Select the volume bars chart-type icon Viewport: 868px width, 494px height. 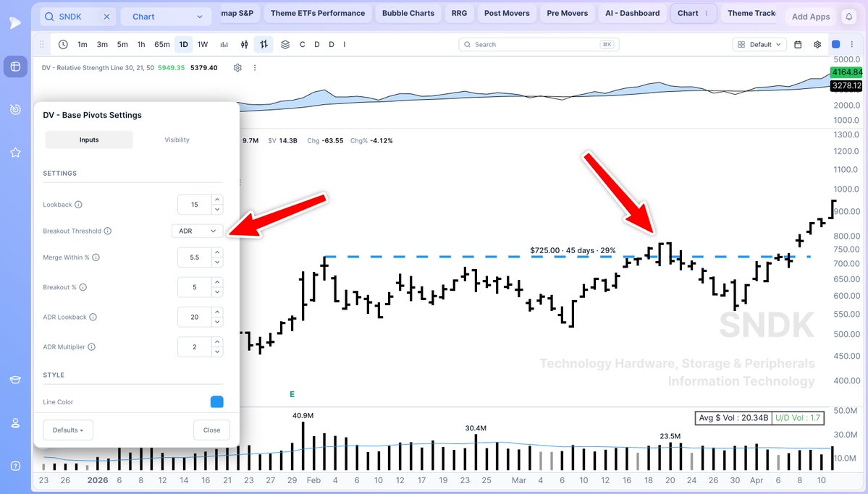coord(224,44)
